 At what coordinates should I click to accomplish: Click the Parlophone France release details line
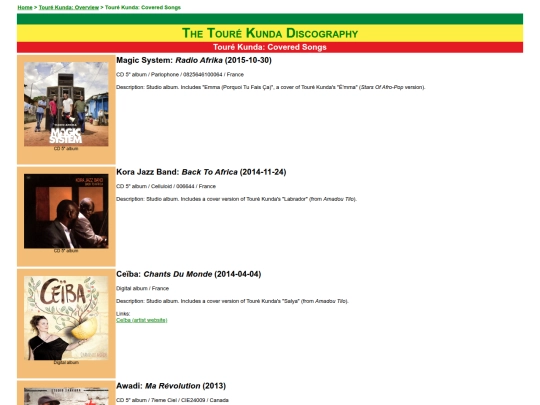pos(180,75)
